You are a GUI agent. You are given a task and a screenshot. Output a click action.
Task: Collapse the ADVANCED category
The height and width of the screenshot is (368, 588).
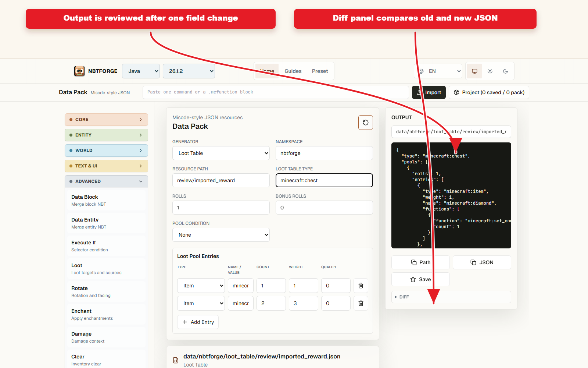tap(106, 181)
